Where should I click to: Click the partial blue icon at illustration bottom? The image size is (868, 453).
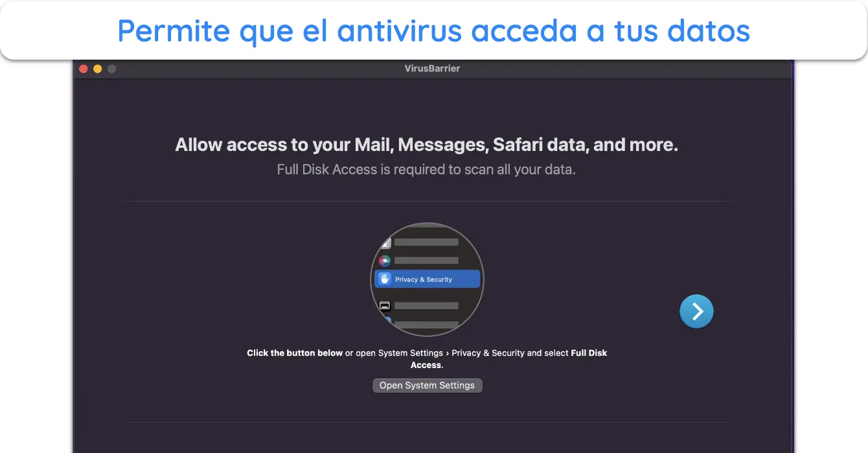[388, 320]
